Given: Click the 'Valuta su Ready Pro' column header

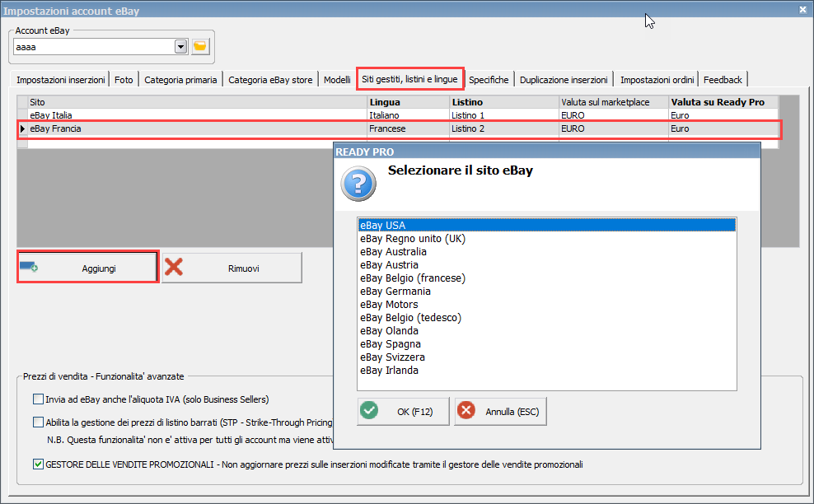Looking at the screenshot, I should click(723, 102).
